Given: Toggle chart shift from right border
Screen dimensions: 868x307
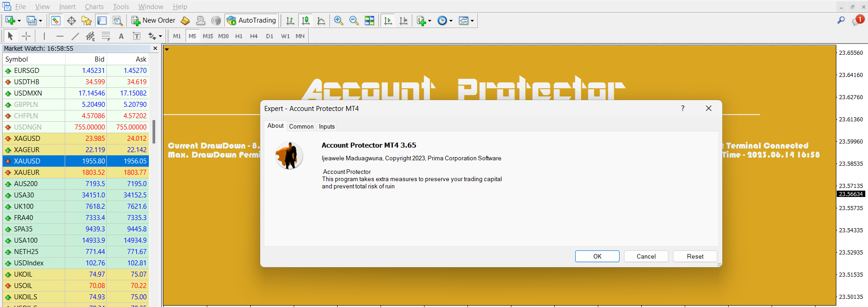Looking at the screenshot, I should [403, 20].
